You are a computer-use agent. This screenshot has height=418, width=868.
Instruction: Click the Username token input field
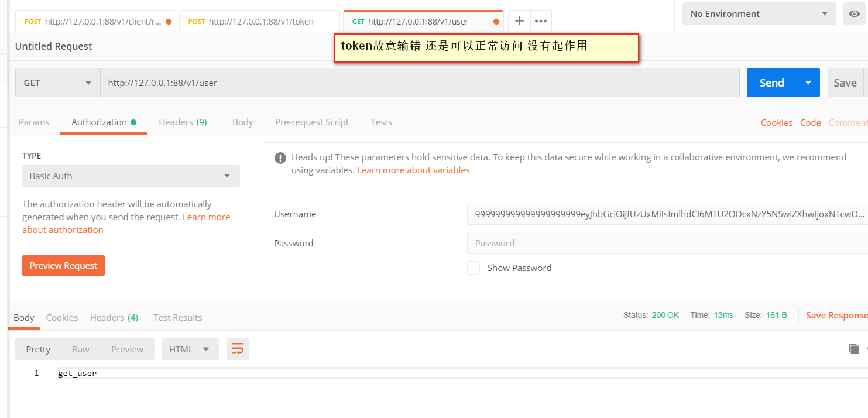coord(667,214)
